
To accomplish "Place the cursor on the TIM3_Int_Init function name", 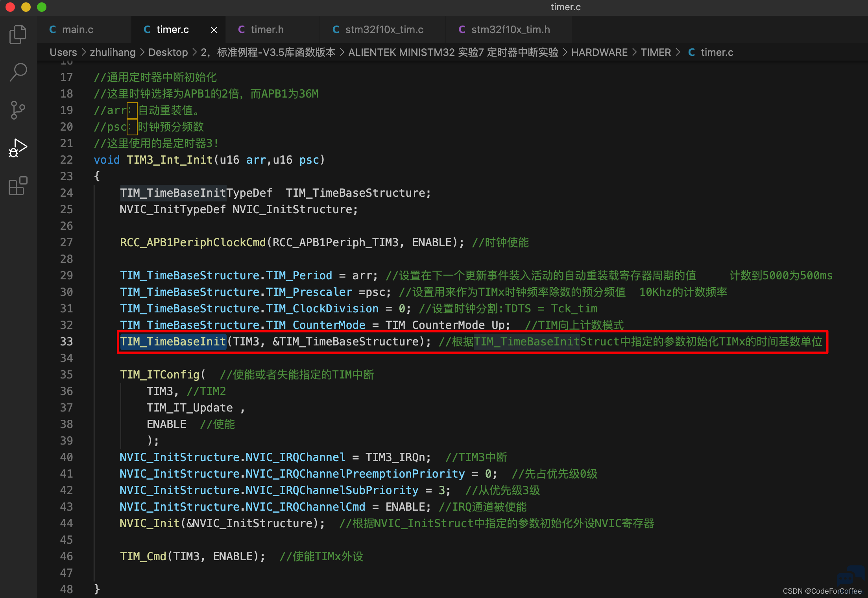I will [x=170, y=160].
